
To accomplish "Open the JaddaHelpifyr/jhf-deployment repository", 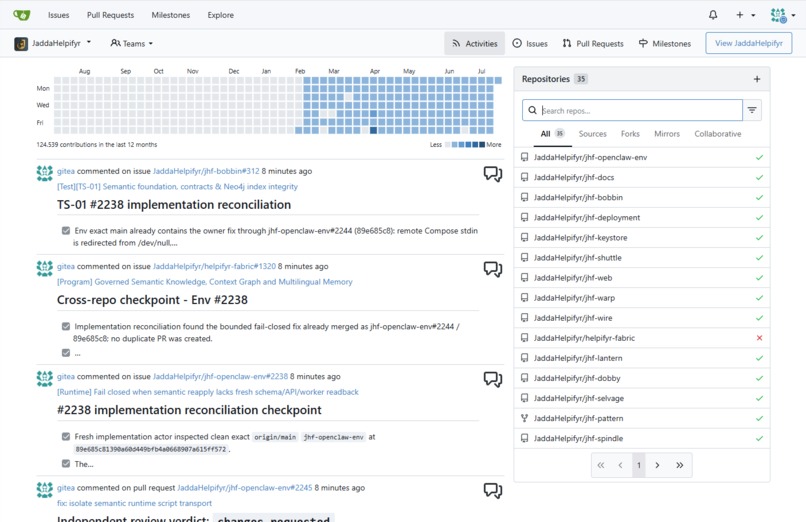I will click(587, 217).
